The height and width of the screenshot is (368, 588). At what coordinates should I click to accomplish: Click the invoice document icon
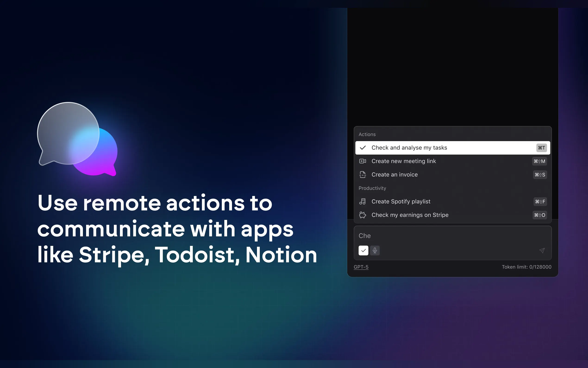(363, 174)
